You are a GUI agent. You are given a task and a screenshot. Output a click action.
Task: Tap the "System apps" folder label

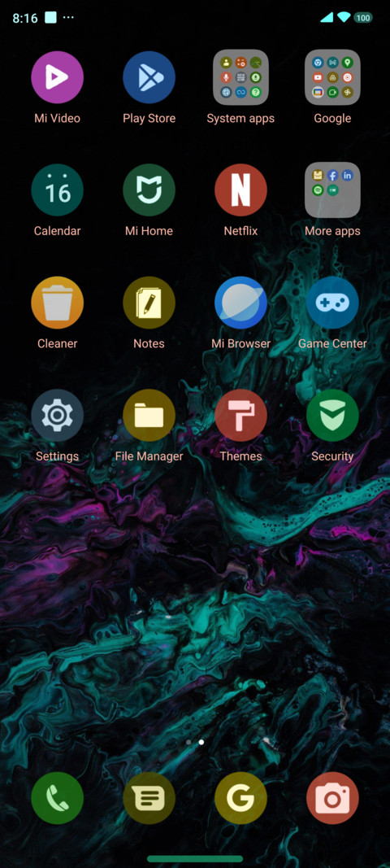click(240, 119)
